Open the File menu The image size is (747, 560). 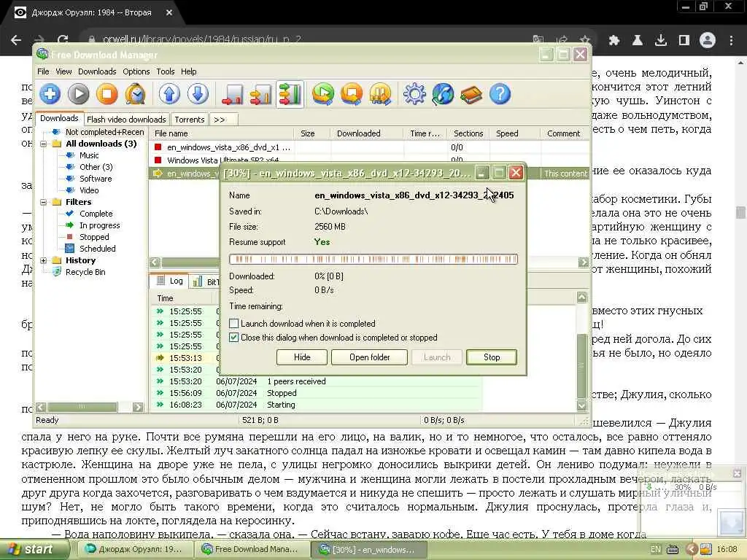coord(43,71)
